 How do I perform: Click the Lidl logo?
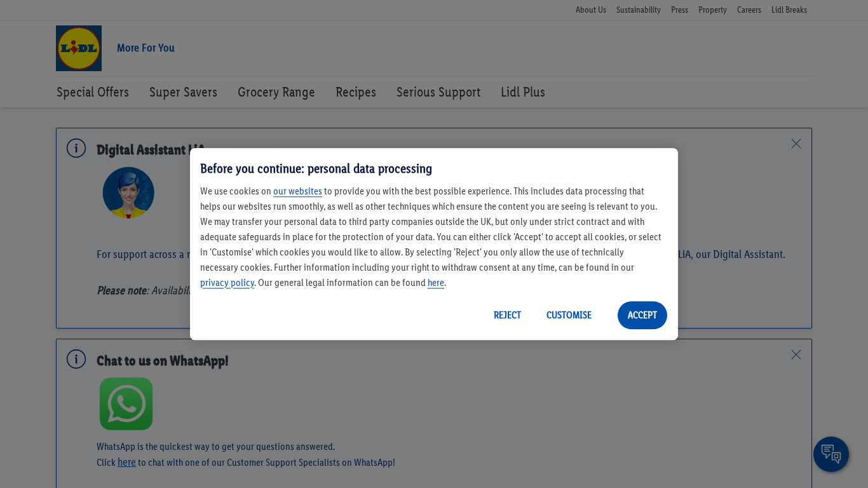point(79,48)
